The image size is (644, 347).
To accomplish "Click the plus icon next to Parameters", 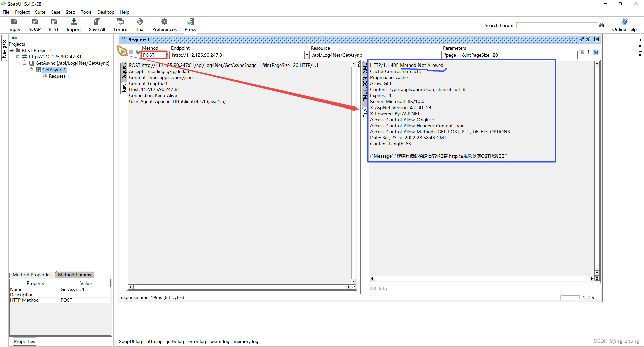I will pyautogui.click(x=589, y=52).
